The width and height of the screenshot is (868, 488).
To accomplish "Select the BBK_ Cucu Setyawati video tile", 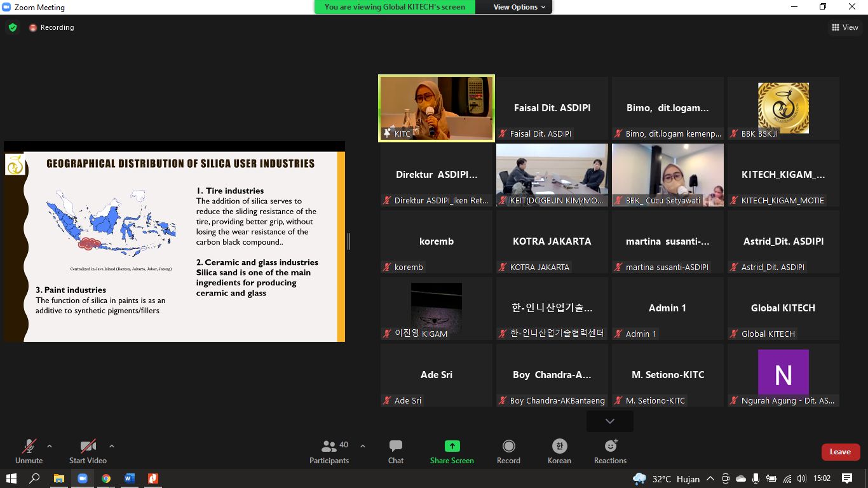I will [668, 175].
